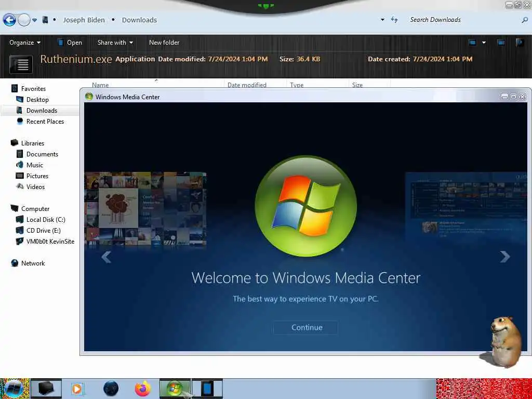532x399 pixels.
Task: Click the Size 36.4 KB value
Action: tap(309, 59)
